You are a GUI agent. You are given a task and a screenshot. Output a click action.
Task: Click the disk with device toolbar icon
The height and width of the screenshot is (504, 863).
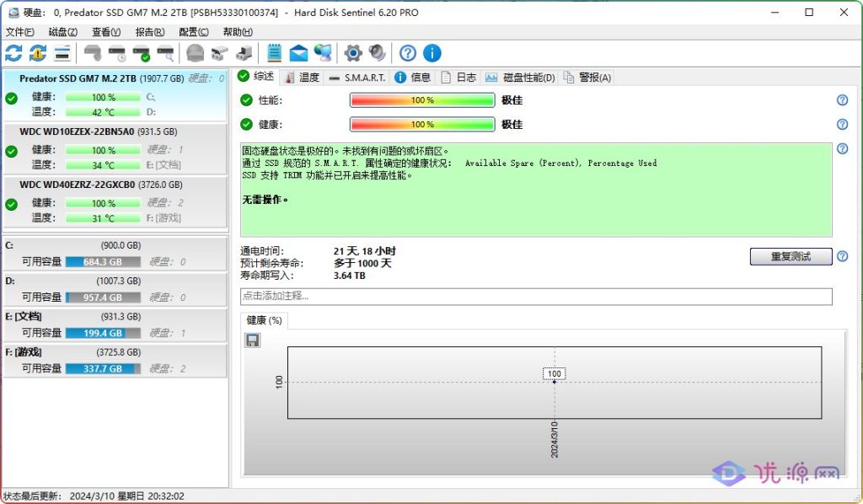click(244, 53)
